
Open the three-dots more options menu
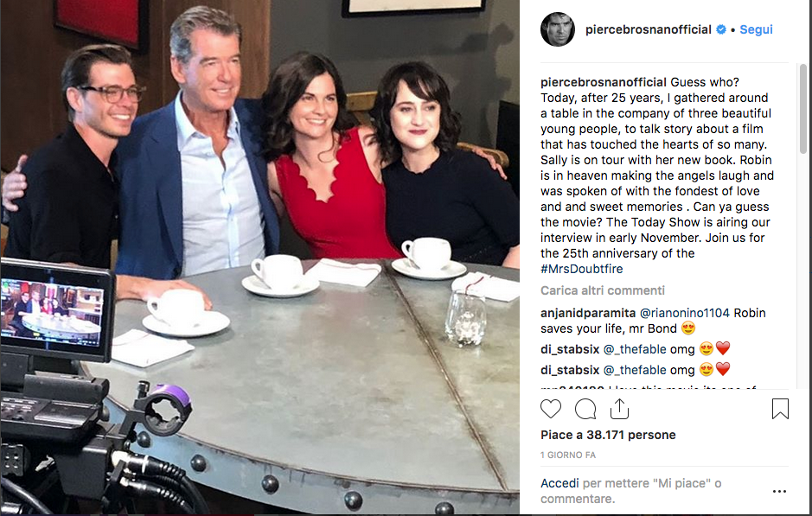tap(779, 491)
